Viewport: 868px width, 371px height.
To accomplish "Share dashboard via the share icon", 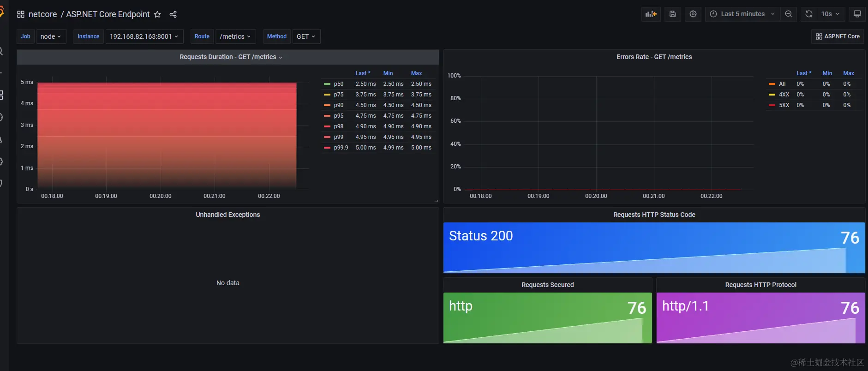I will click(173, 14).
